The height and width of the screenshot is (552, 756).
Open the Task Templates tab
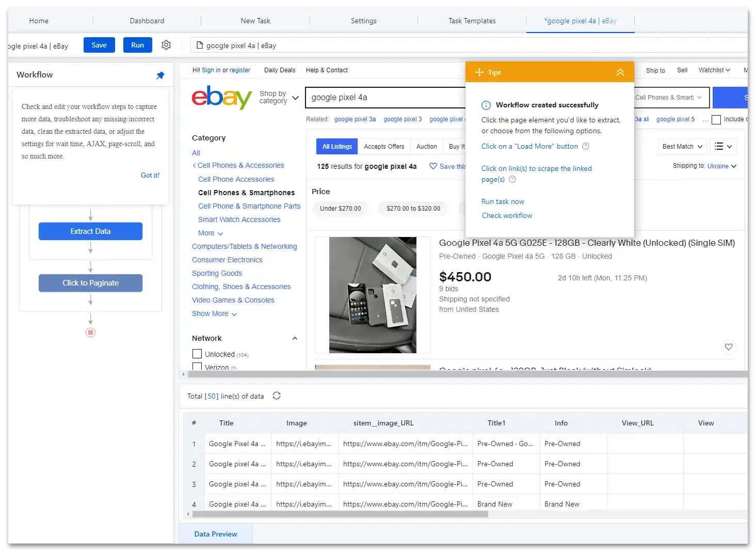tap(472, 21)
